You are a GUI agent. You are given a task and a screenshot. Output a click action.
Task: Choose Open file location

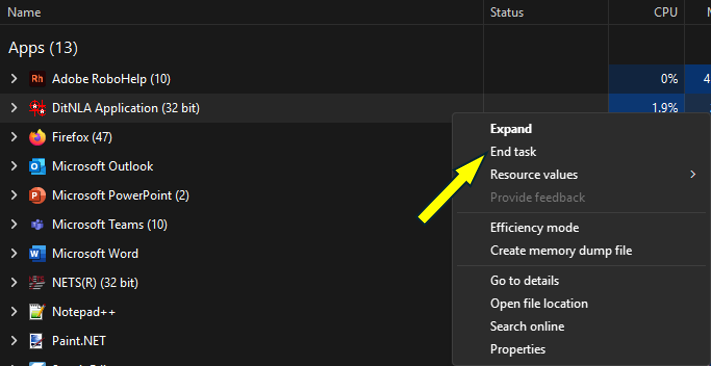pyautogui.click(x=539, y=303)
